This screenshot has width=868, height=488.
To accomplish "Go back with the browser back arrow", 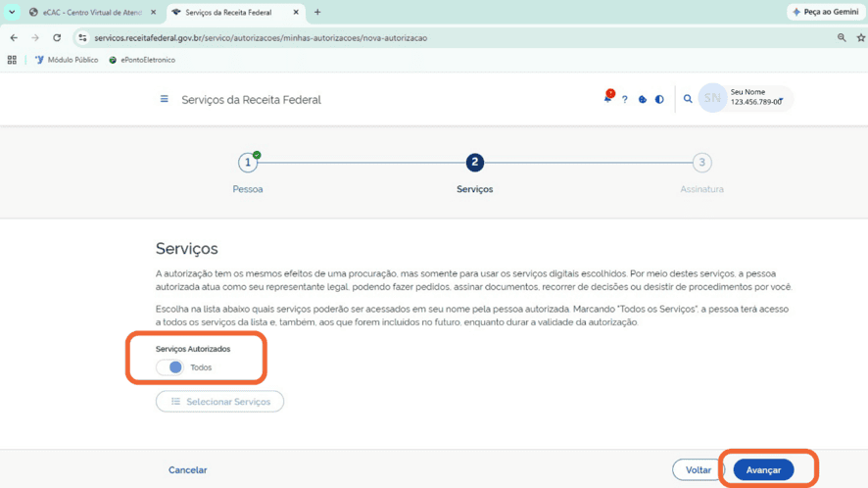I will coord(14,37).
